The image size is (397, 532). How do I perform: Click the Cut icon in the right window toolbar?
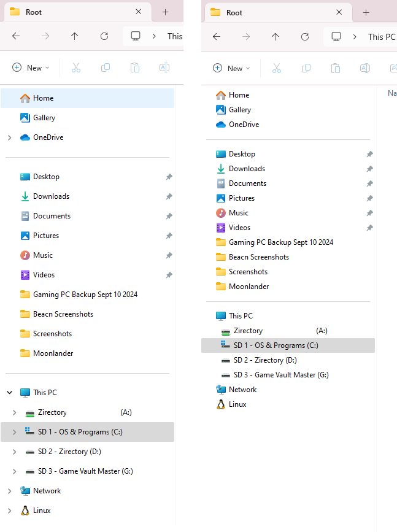click(277, 69)
